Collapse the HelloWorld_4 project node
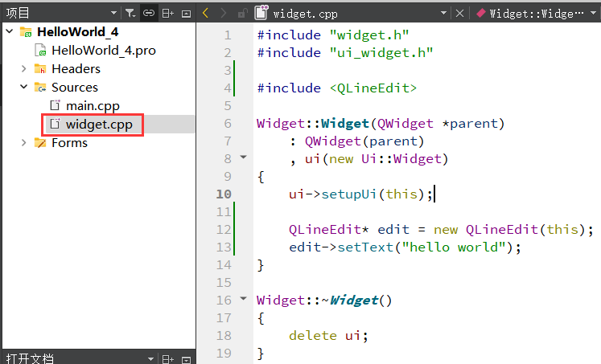This screenshot has height=364, width=601. [10, 31]
